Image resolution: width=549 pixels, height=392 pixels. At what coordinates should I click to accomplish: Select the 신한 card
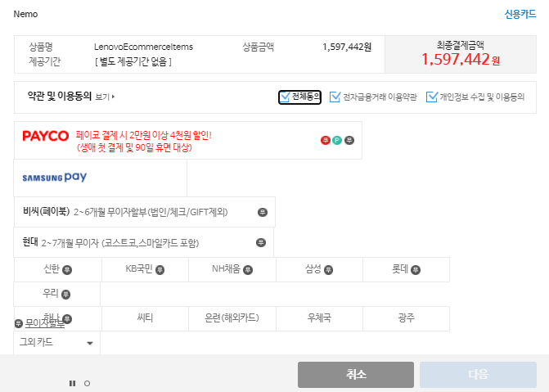(x=58, y=269)
